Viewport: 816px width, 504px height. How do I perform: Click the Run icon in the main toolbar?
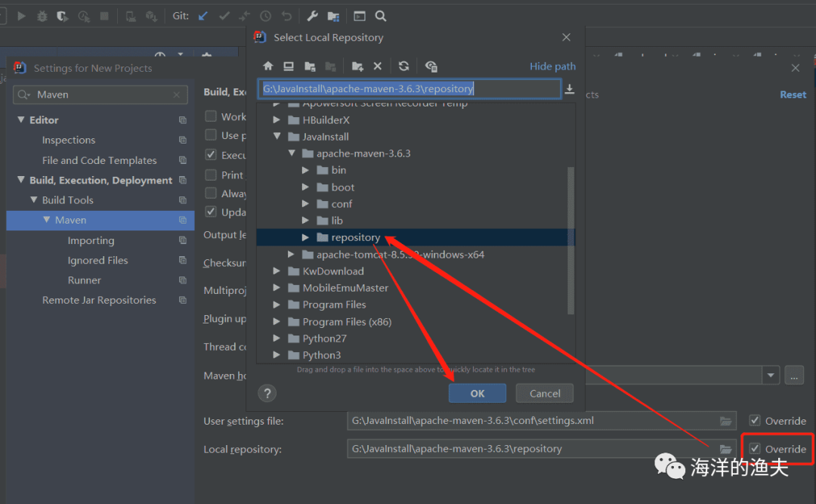pyautogui.click(x=21, y=16)
